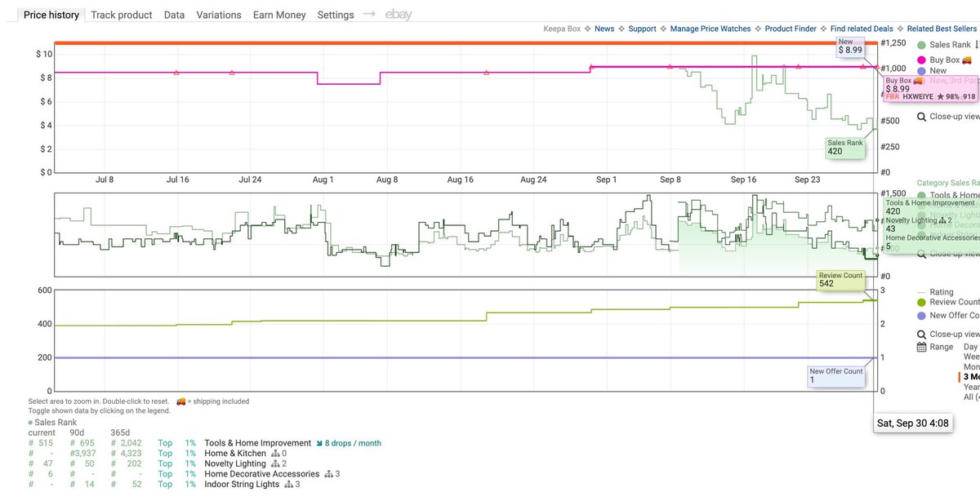The width and height of the screenshot is (980, 501).
Task: Click the Aug 1 date on chart axis
Action: click(x=323, y=180)
